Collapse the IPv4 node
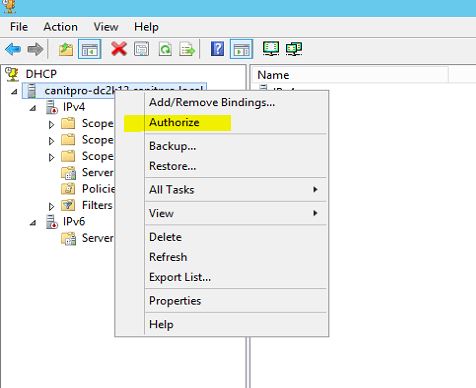 point(33,108)
